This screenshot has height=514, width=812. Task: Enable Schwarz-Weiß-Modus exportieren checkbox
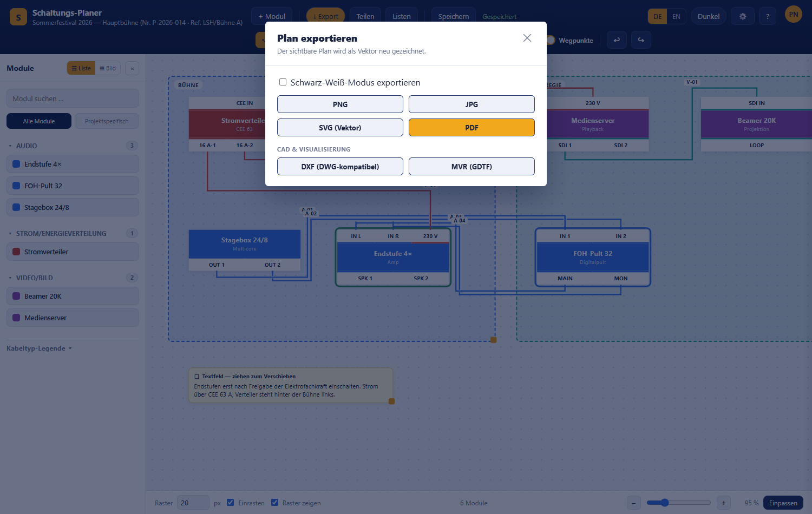pyautogui.click(x=283, y=82)
